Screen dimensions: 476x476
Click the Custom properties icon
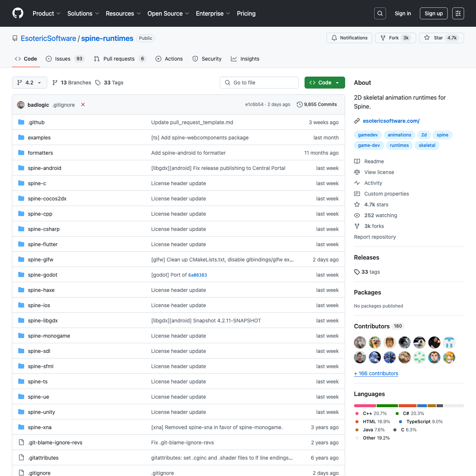[357, 194]
